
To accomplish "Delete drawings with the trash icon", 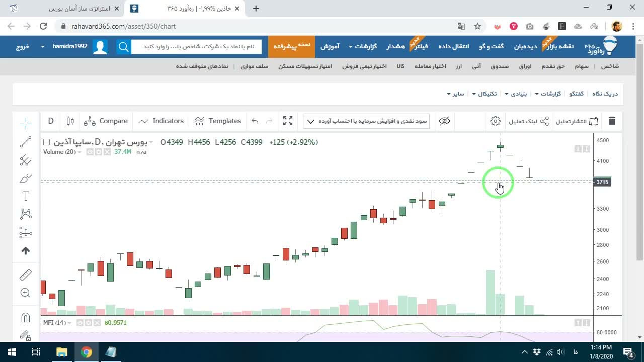I will click(x=612, y=121).
